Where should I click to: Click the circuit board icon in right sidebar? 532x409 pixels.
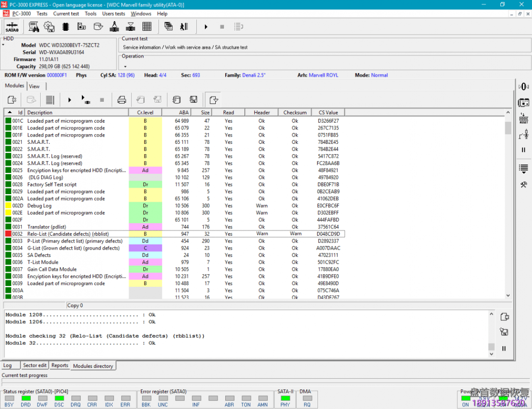(x=523, y=102)
